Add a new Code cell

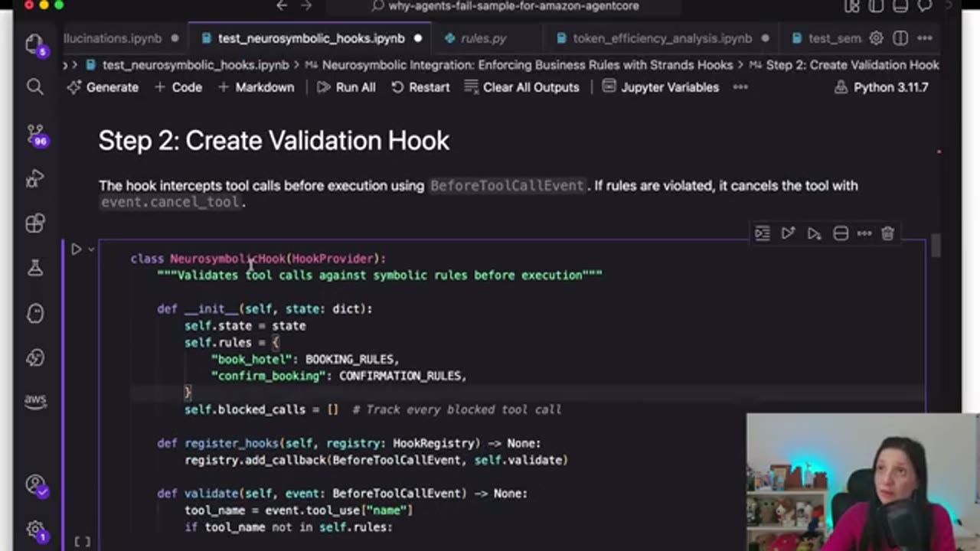point(178,87)
